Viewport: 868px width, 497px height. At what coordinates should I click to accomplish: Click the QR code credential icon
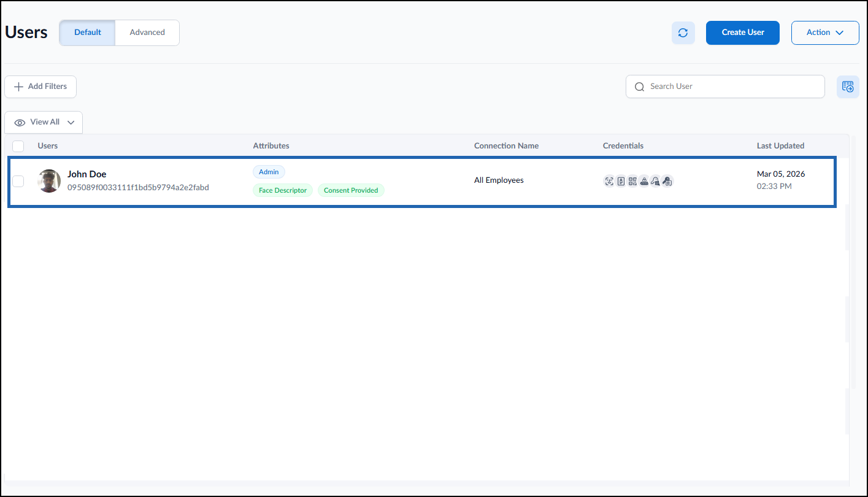632,181
